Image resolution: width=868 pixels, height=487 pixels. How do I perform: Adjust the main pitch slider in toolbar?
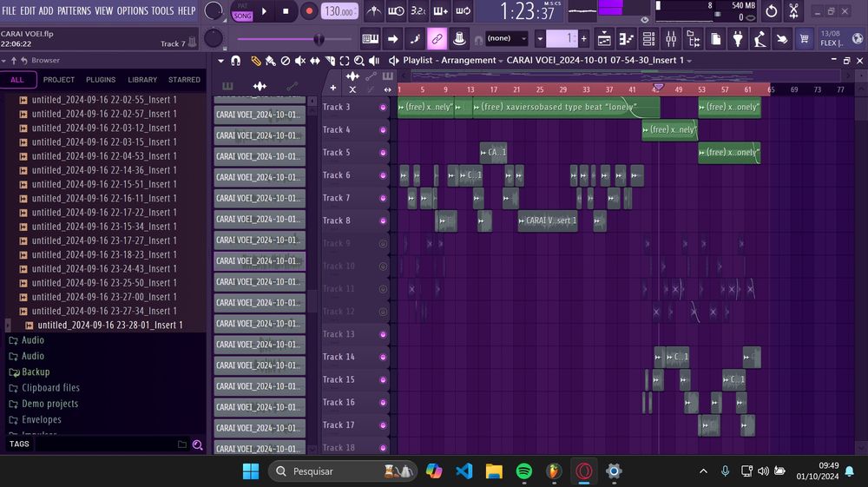(x=294, y=39)
